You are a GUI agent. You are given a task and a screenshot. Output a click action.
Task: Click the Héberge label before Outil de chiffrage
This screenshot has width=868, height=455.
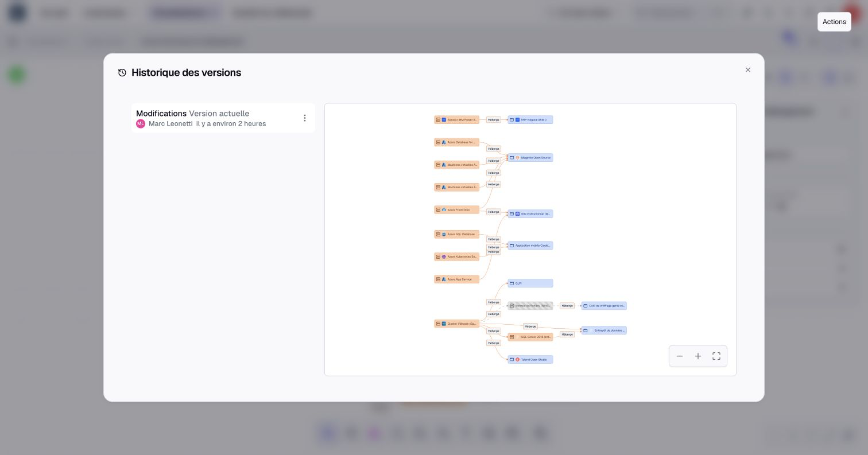(567, 306)
